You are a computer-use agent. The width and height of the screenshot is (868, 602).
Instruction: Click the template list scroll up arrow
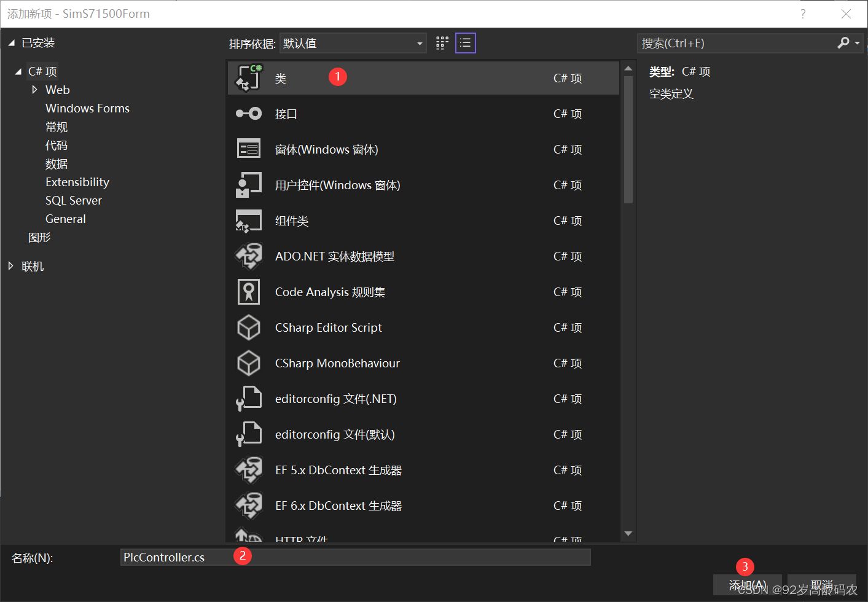tap(628, 68)
